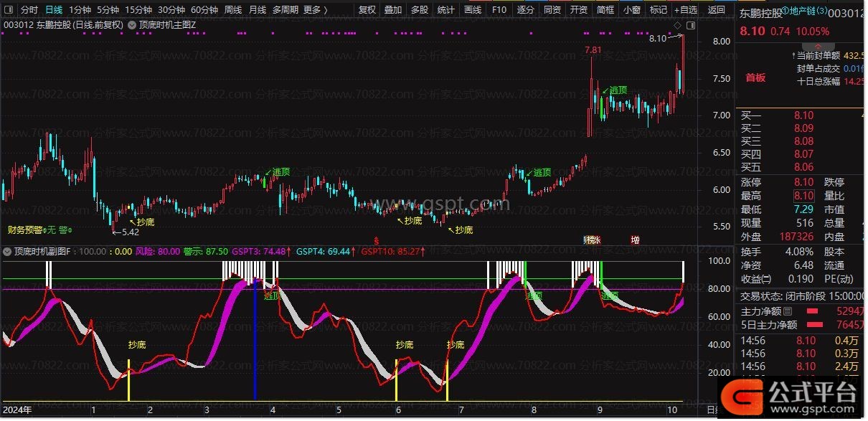
Task: Expand 更多 time period options
Action: 315,10
